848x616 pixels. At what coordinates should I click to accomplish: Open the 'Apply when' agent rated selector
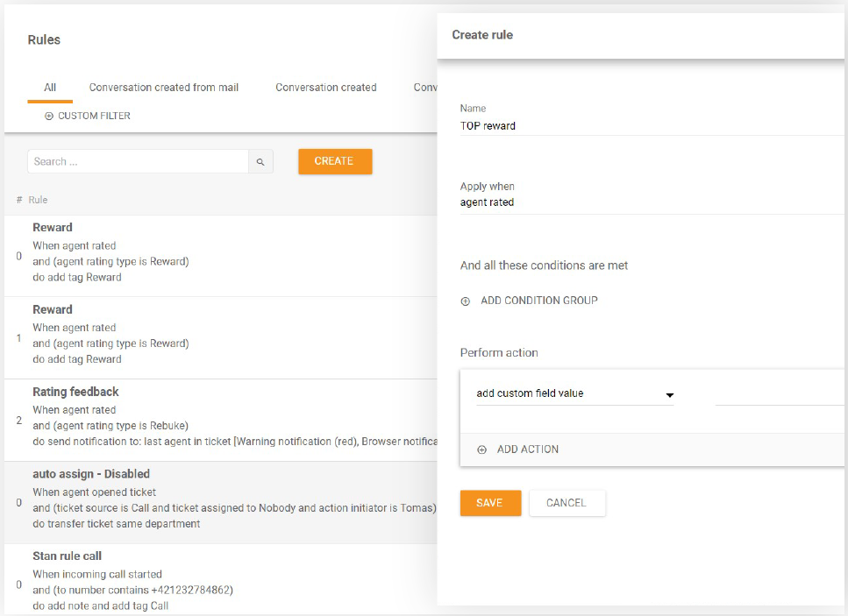point(652,202)
